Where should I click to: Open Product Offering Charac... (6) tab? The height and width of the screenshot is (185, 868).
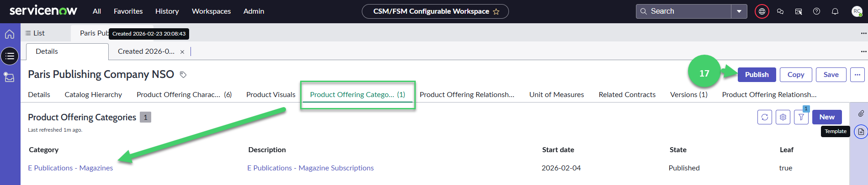click(x=184, y=95)
